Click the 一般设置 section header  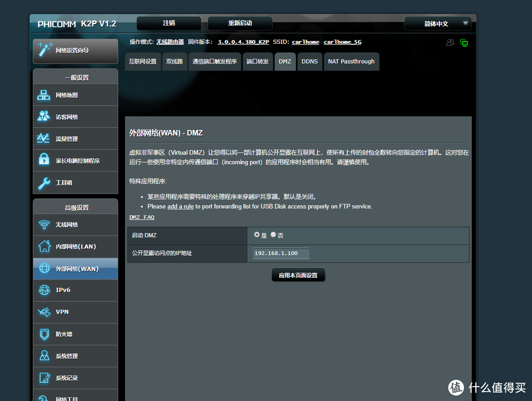[x=77, y=78]
